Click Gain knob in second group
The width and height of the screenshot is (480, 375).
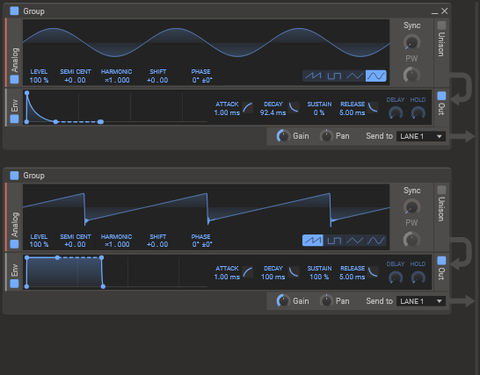point(283,301)
